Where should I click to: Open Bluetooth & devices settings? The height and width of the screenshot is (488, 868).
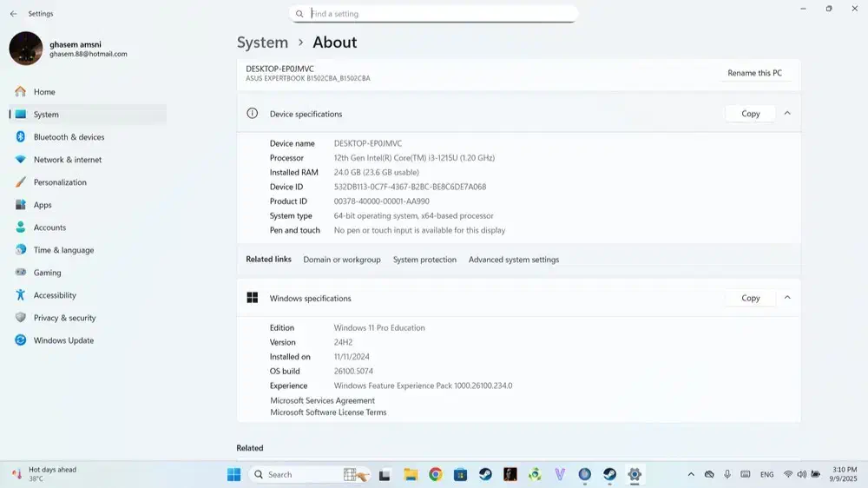pyautogui.click(x=69, y=137)
